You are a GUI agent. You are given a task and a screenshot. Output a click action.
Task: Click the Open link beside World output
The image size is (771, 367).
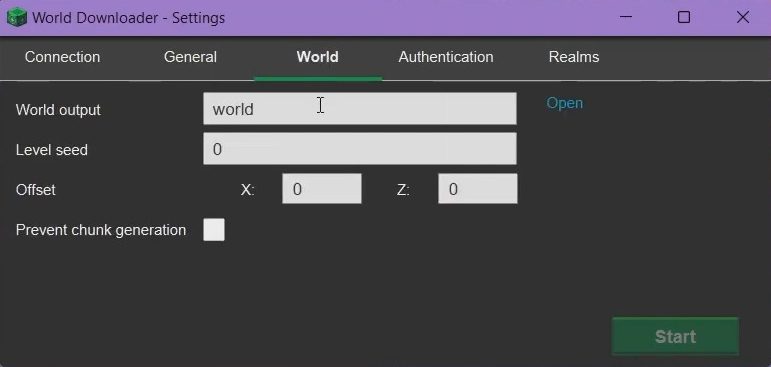[564, 103]
